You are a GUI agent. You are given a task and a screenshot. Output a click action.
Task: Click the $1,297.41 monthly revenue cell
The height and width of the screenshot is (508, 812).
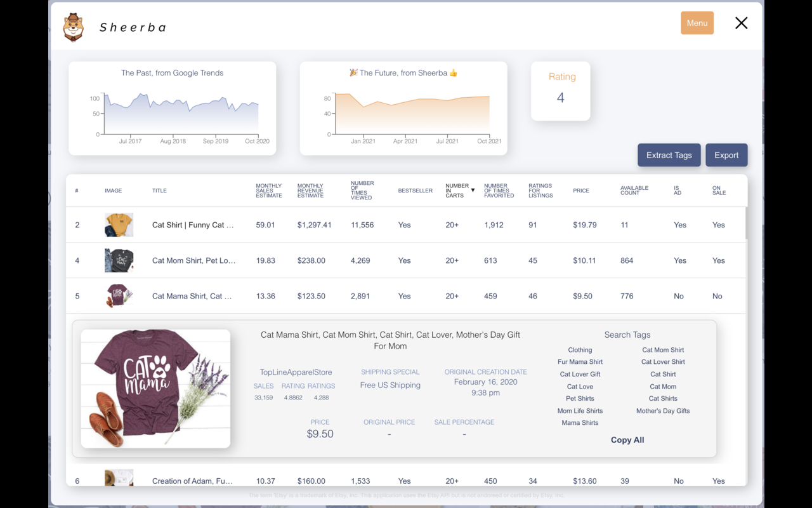315,225
